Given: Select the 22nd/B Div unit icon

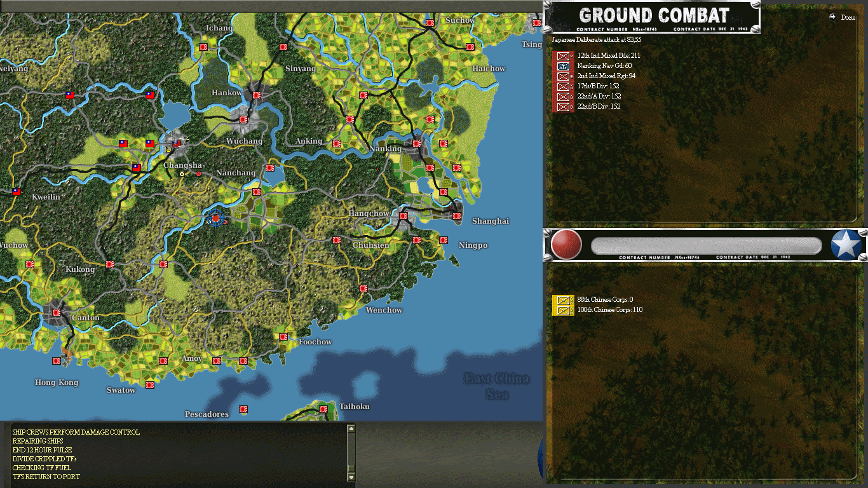Looking at the screenshot, I should click(563, 107).
